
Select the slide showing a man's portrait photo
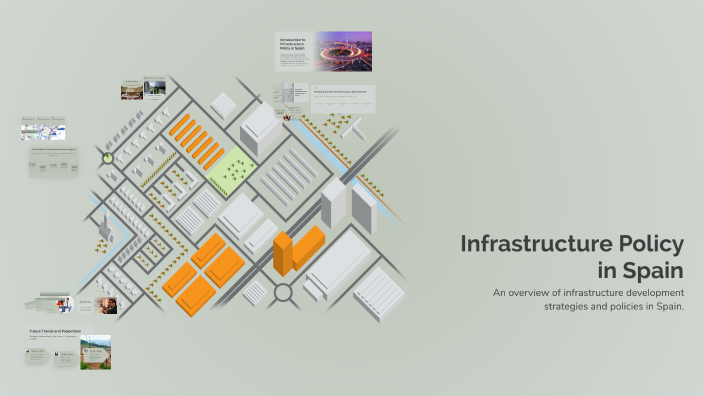coord(98,305)
